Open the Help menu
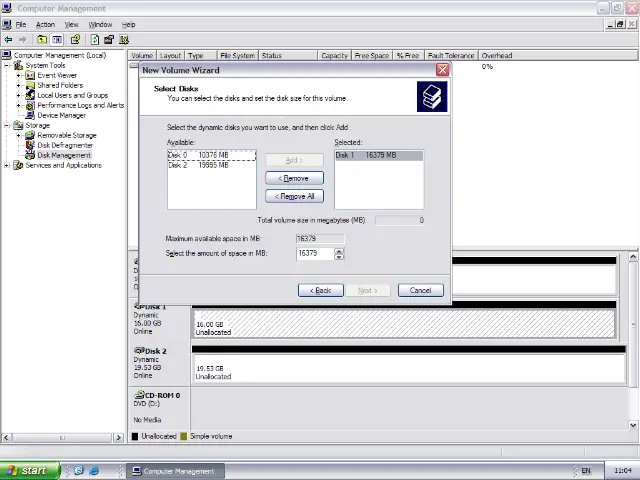Screen dimensions: 640x480 pyautogui.click(x=129, y=24)
